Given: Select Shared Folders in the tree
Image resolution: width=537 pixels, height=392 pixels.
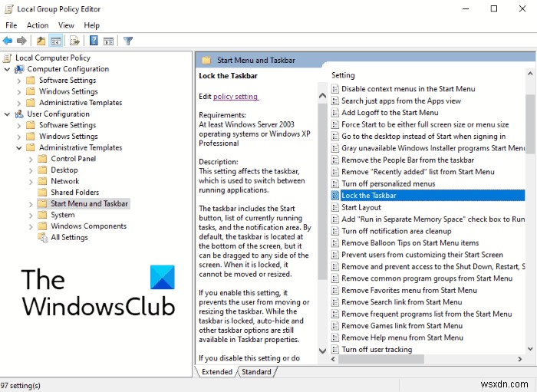Looking at the screenshot, I should click(x=75, y=193).
